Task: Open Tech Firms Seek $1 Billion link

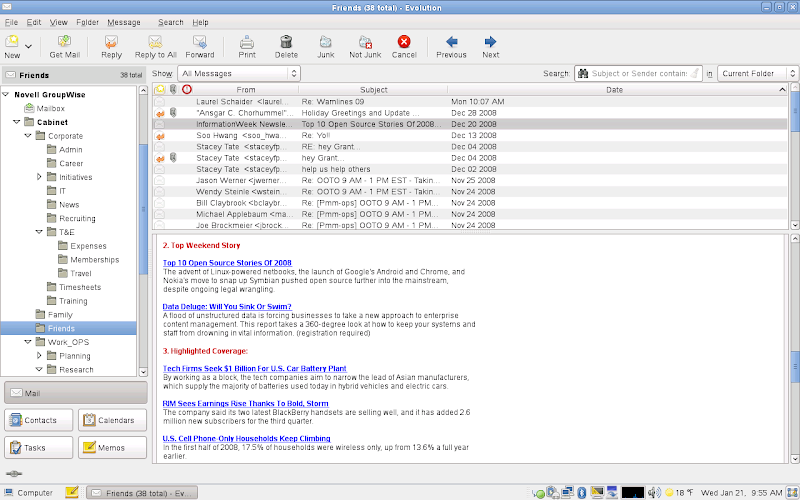Action: tap(255, 368)
